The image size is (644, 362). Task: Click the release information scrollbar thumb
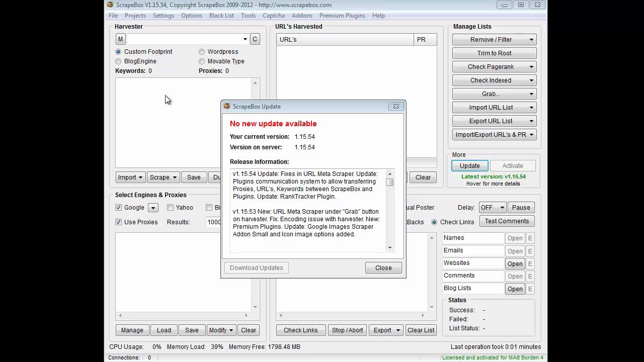(389, 183)
